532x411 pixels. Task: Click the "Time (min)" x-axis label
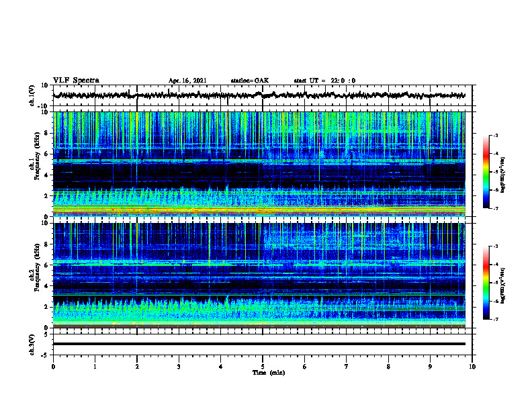click(x=269, y=373)
